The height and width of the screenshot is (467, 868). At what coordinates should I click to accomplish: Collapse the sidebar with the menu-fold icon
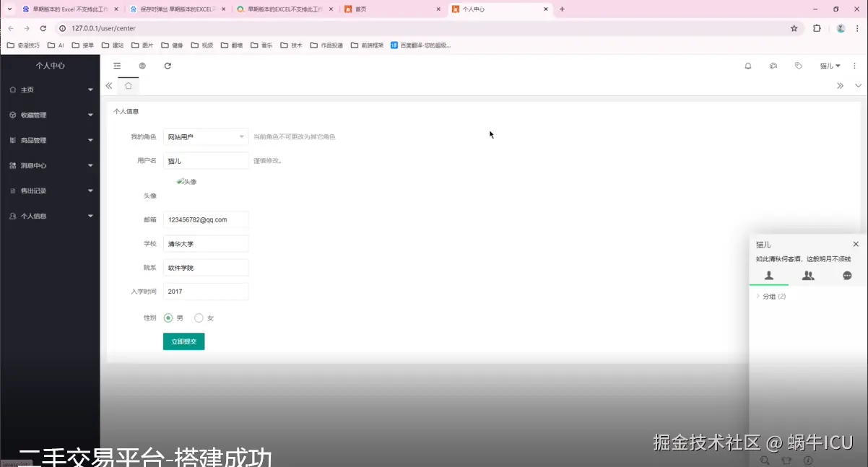click(117, 66)
